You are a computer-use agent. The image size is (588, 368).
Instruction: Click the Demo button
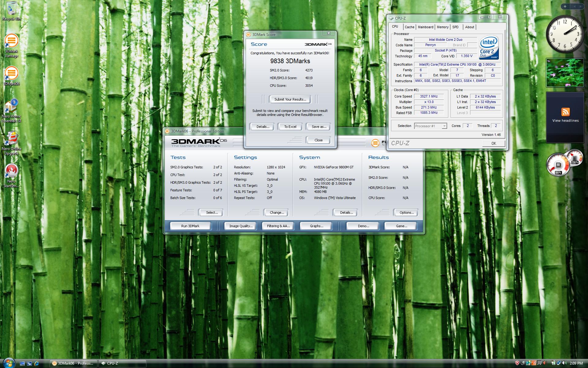(x=363, y=226)
